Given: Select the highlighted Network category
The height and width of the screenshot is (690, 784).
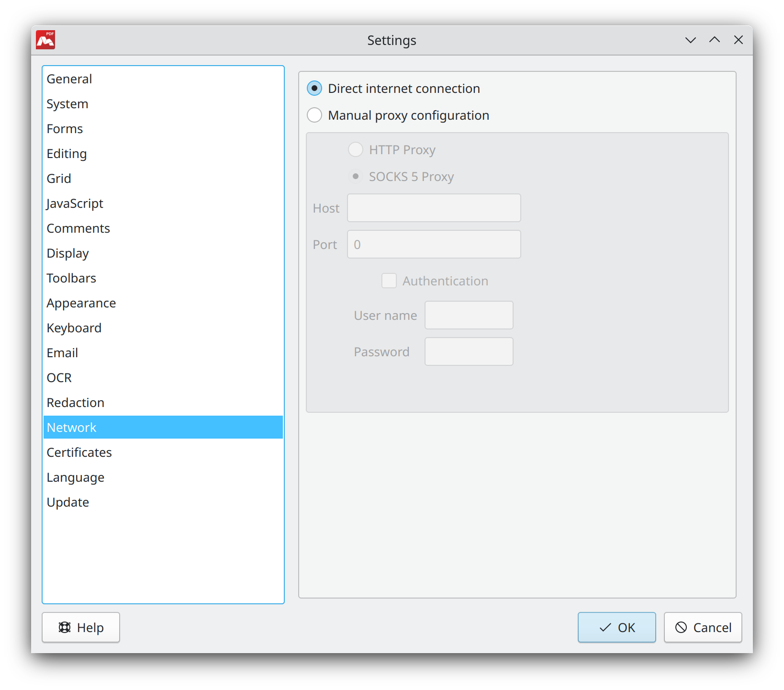Looking at the screenshot, I should (x=163, y=427).
